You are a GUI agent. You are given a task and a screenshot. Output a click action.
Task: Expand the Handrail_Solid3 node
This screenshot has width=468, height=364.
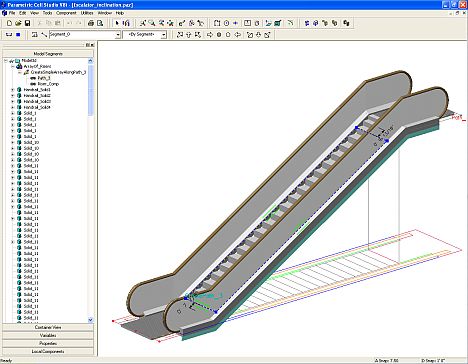[13, 101]
